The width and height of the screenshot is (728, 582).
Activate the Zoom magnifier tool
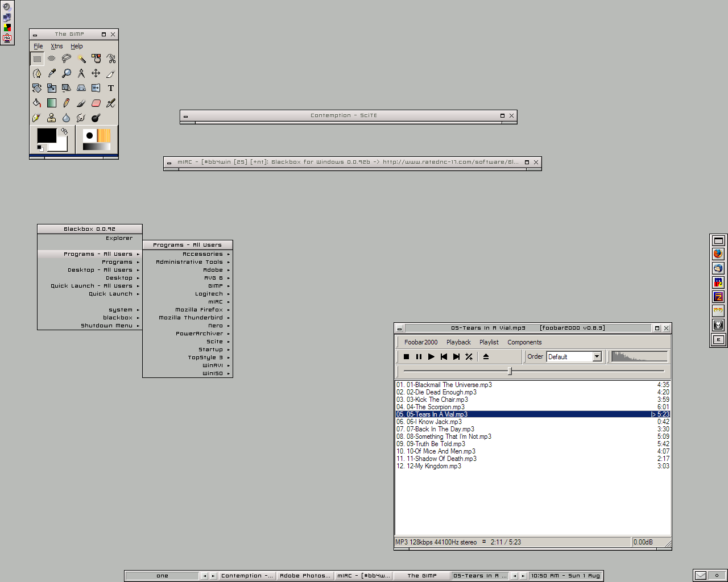(67, 73)
